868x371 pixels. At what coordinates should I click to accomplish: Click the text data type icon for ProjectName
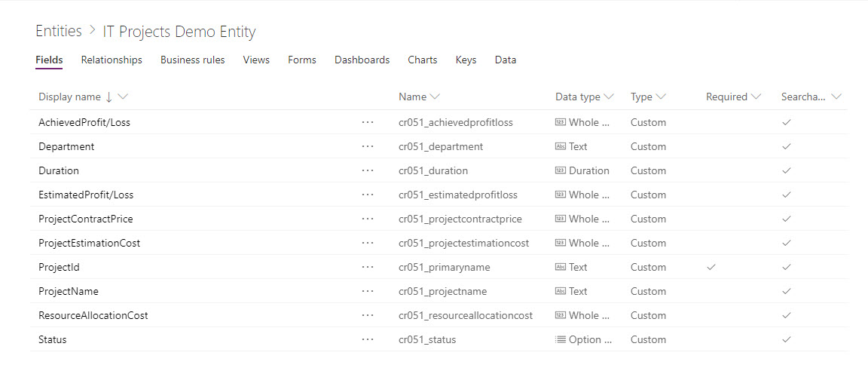coord(560,291)
